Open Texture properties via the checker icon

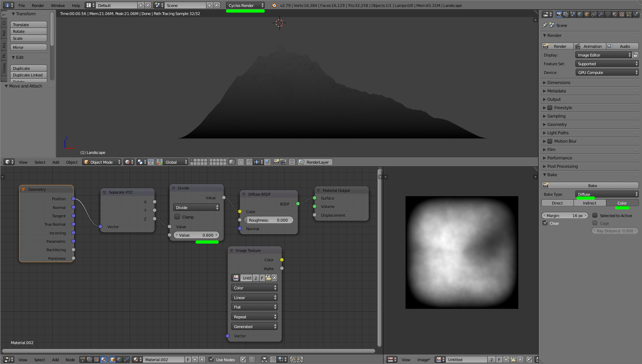[x=622, y=14]
